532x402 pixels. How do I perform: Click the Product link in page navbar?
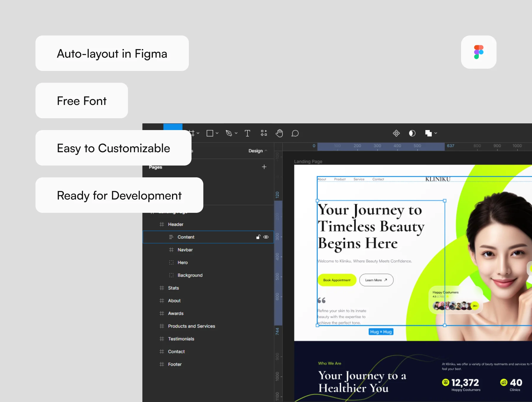(x=340, y=179)
